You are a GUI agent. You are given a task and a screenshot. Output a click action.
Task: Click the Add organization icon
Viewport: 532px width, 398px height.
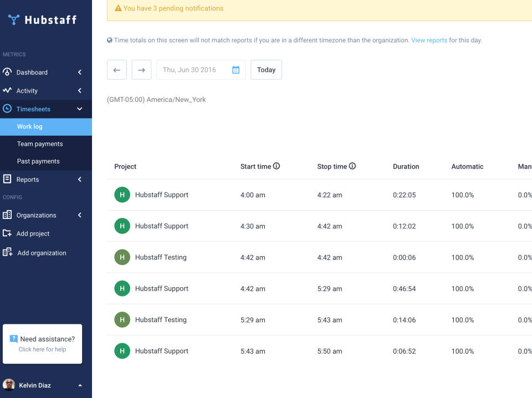7,253
